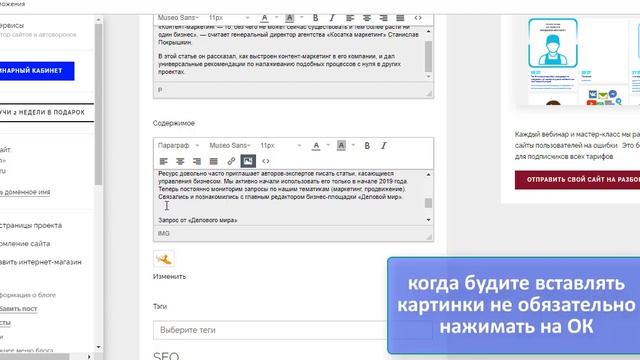Screen dimensions: 640x360
Task: Align left in the Содержимое editor
Action: point(163,161)
